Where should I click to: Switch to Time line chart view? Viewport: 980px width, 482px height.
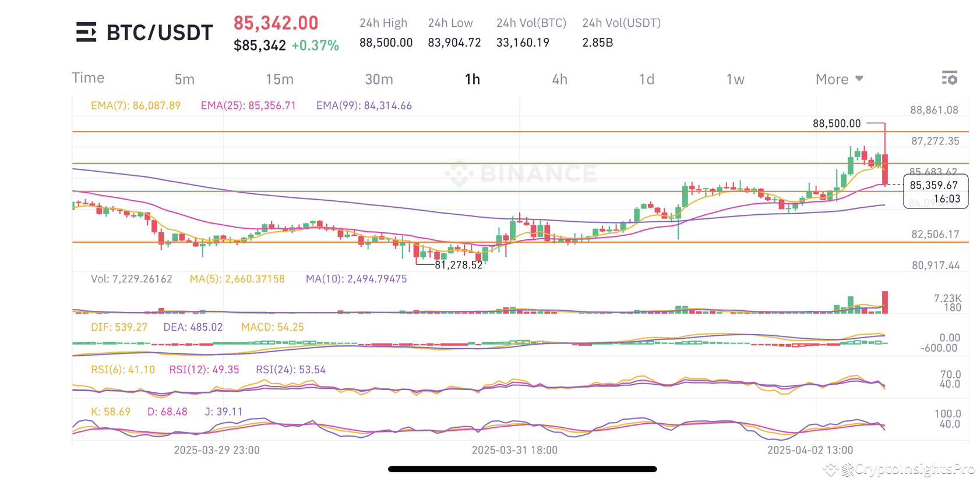(x=88, y=78)
